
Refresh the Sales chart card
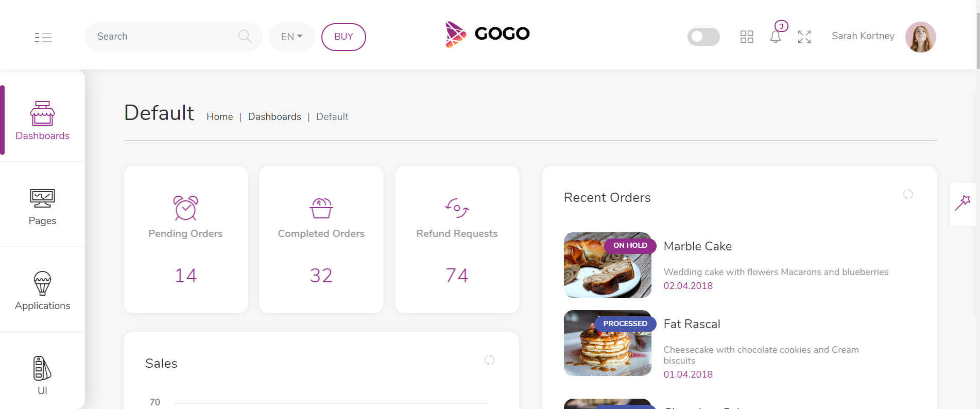coord(490,360)
